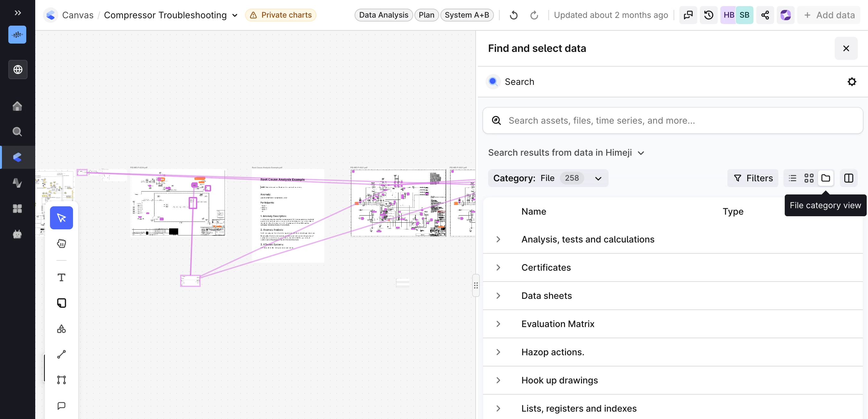Viewport: 868px width, 419px height.
Task: Expand the Certificates folder
Action: [498, 267]
